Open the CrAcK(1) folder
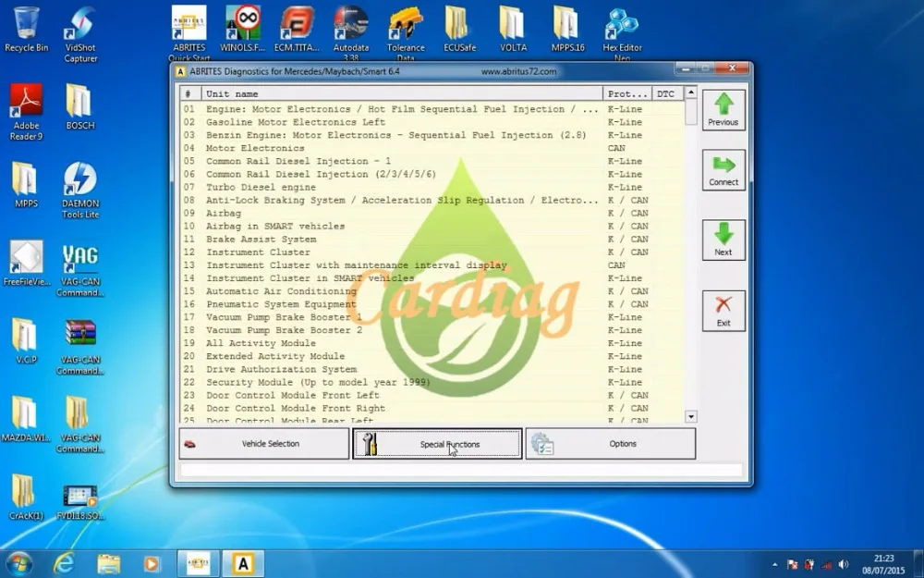Viewport: 924px width, 578px height. point(26,497)
